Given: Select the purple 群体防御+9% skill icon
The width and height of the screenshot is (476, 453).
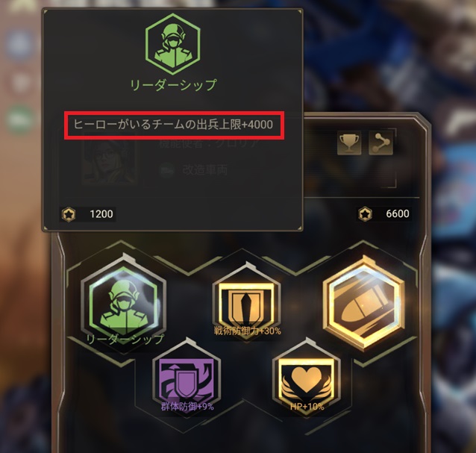Looking at the screenshot, I should click(187, 379).
